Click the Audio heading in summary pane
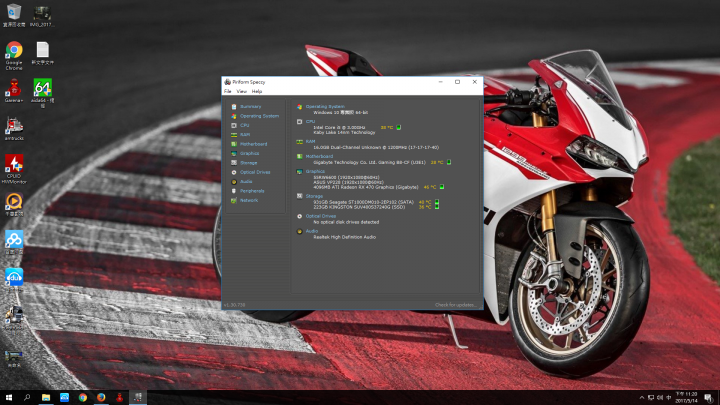 pyautogui.click(x=311, y=231)
